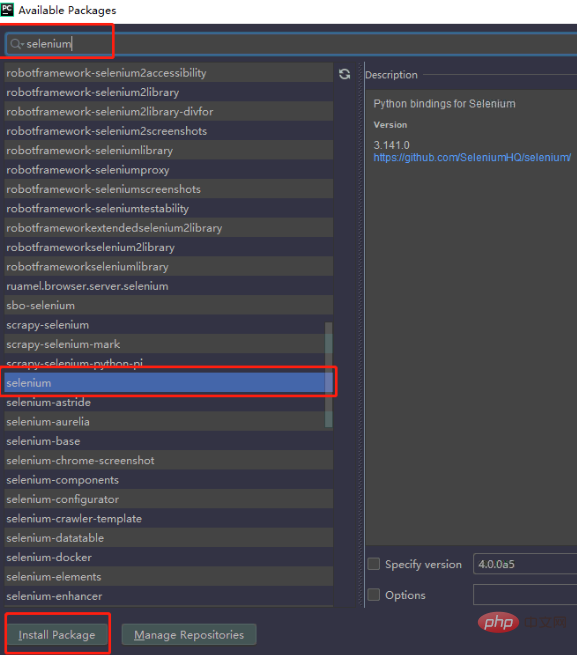Select the selenium-base package

[x=169, y=441]
